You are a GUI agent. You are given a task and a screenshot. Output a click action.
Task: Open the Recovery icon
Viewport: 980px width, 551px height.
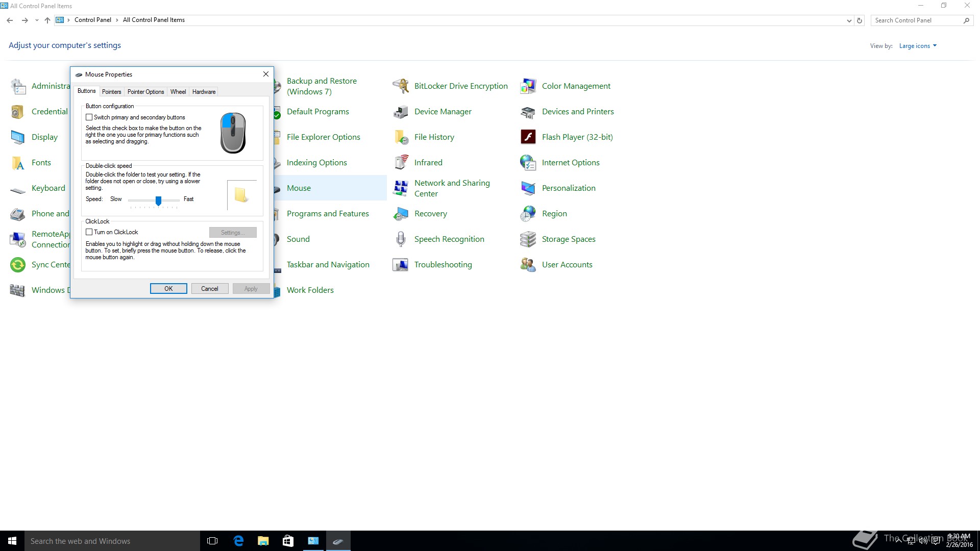401,214
